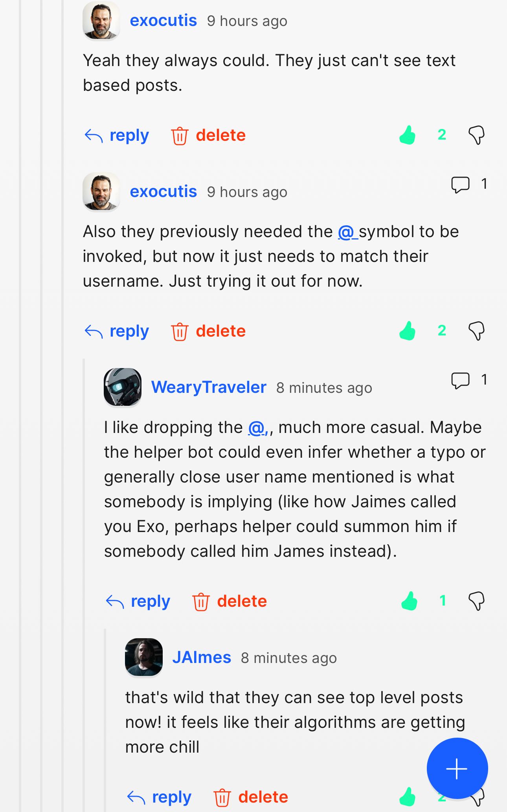Delete the 'Also they previously needed' comment
Viewport: 507px width, 812px height.
[x=208, y=331]
